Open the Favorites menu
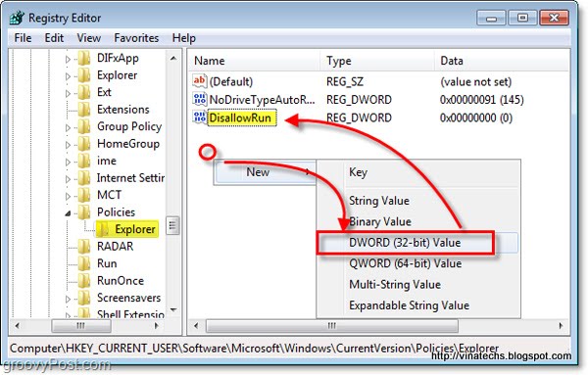 pos(136,38)
